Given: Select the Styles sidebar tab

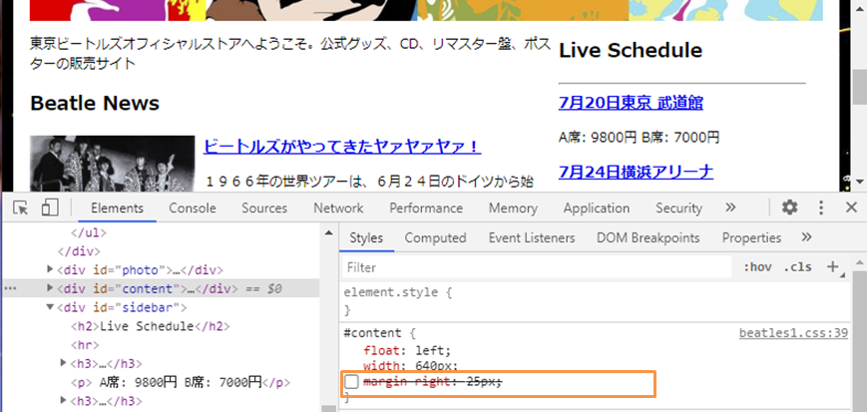Looking at the screenshot, I should pyautogui.click(x=366, y=238).
